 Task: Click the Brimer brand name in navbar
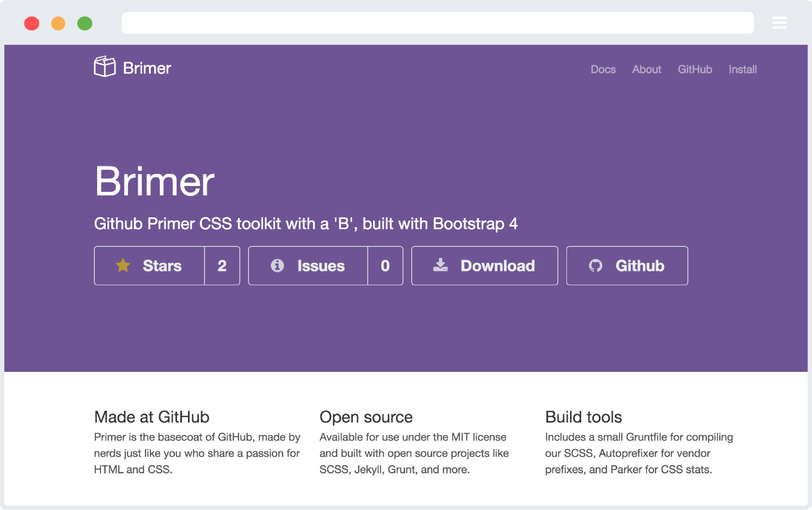pos(147,68)
